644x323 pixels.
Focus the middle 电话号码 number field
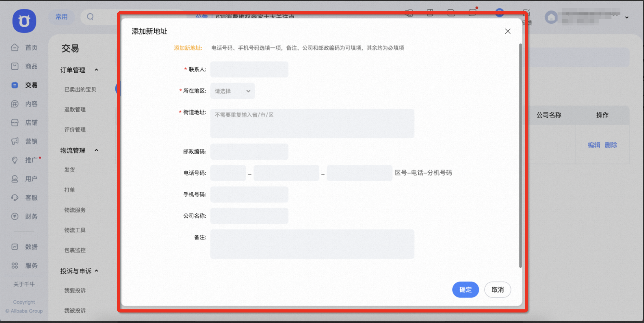287,173
